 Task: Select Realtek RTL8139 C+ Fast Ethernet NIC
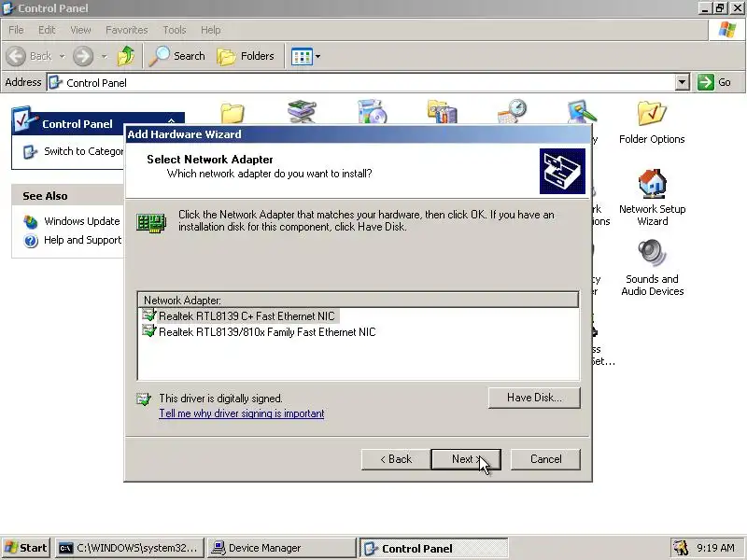point(247,316)
